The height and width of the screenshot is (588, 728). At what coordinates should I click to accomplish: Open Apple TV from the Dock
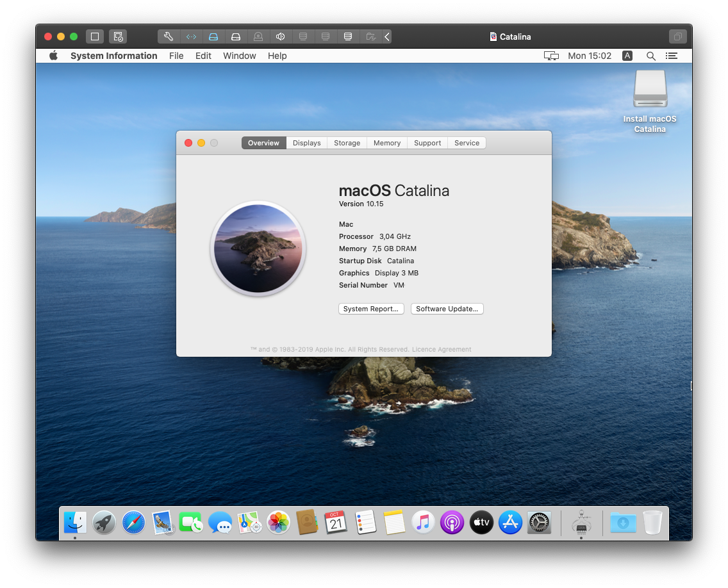coord(481,523)
